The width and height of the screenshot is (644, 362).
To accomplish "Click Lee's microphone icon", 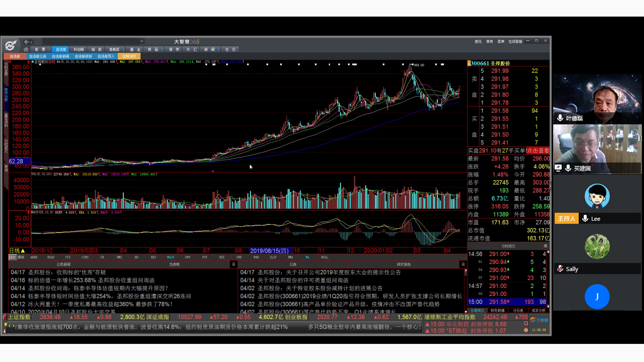I will [x=585, y=218].
